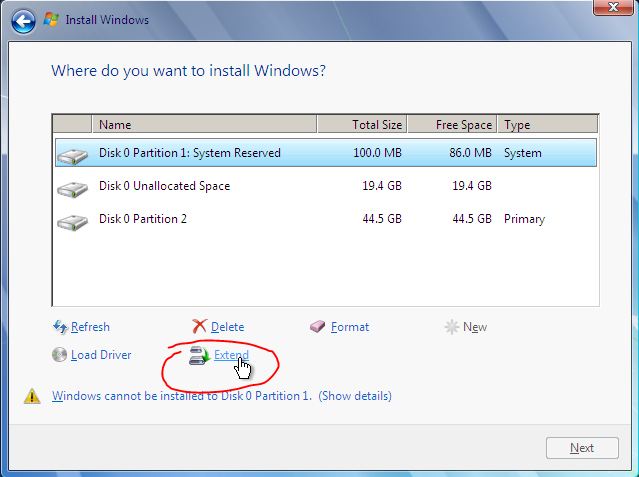Click the disabled New link
639x477 pixels.
click(x=475, y=327)
